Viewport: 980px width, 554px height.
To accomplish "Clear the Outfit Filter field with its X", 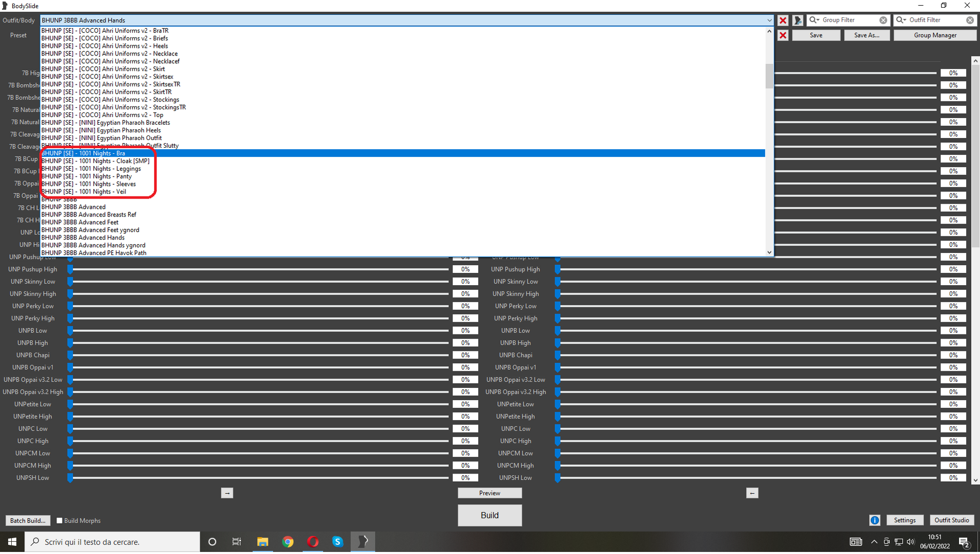I will (x=970, y=20).
